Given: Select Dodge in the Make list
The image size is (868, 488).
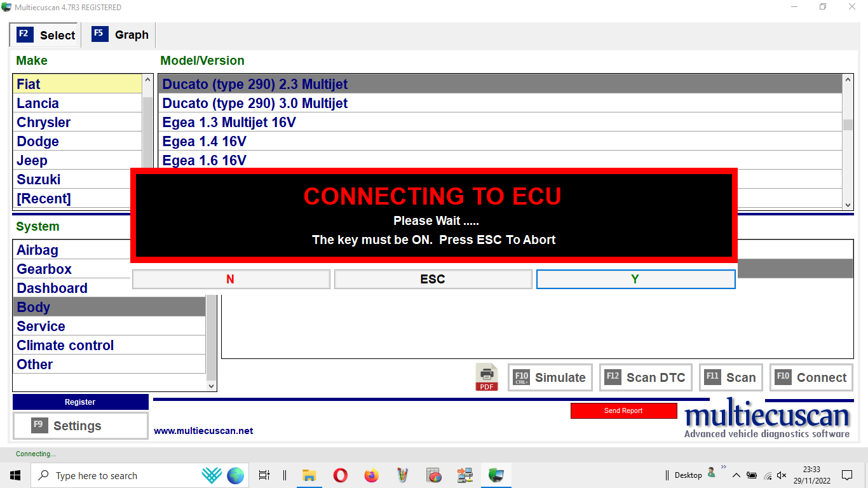Looking at the screenshot, I should (78, 141).
